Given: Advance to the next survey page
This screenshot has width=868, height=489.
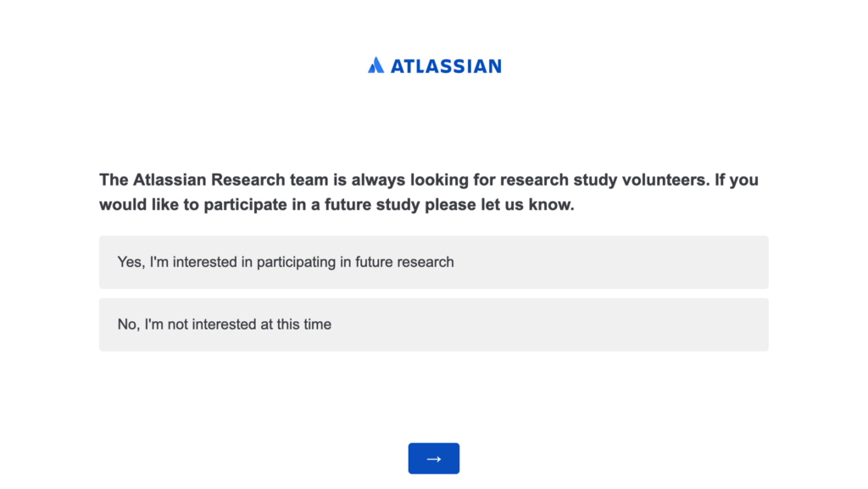Looking at the screenshot, I should pyautogui.click(x=434, y=458).
